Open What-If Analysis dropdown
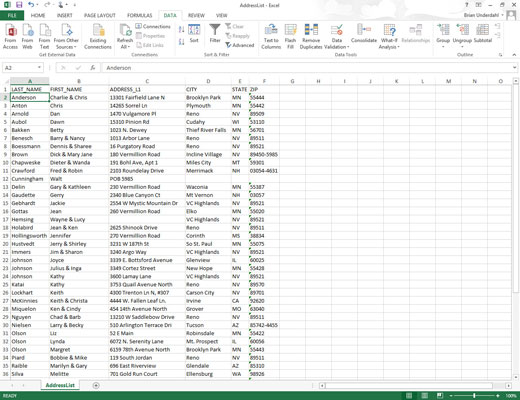 (389, 36)
